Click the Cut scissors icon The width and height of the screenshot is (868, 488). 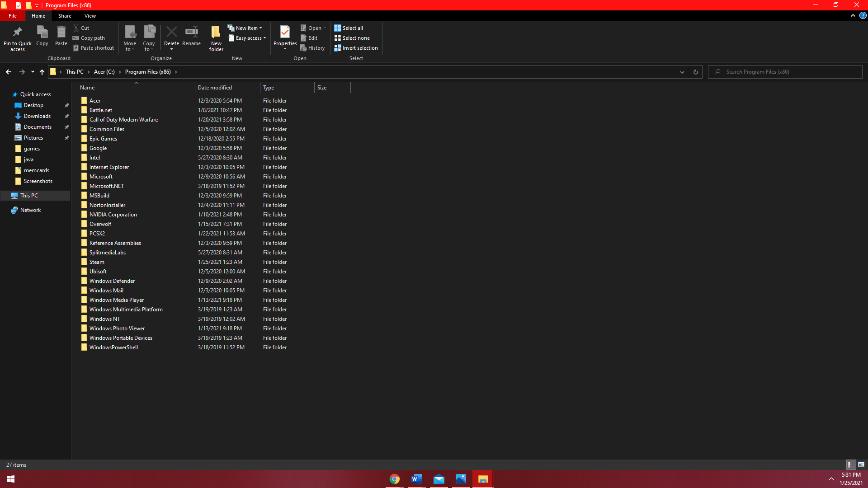click(x=76, y=28)
